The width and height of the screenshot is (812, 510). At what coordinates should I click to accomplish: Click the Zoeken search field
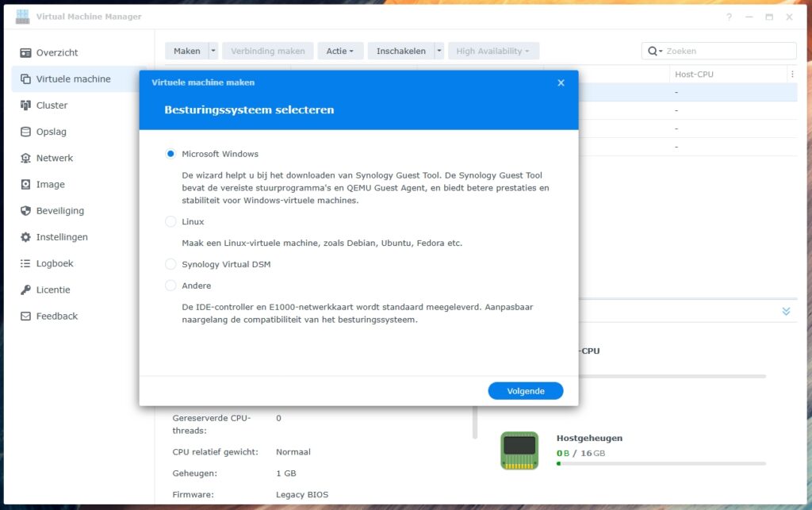click(728, 51)
